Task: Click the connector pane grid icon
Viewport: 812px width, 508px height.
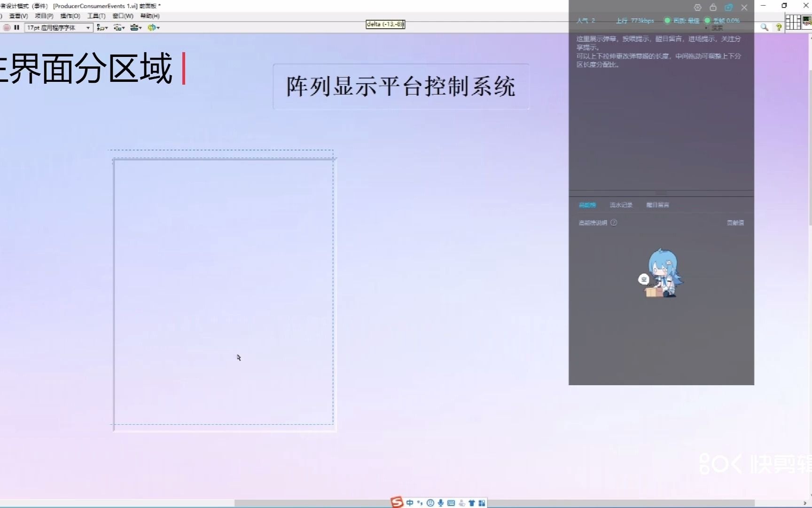Action: pos(793,22)
